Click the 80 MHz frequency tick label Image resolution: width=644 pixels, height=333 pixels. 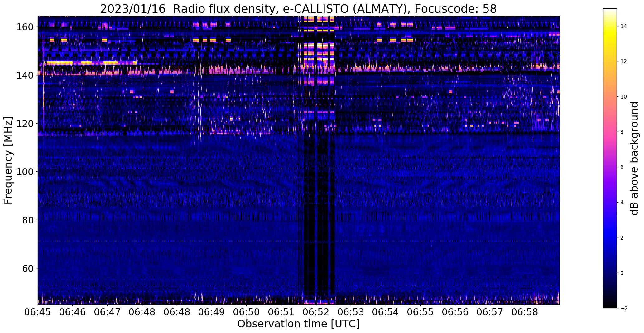[x=28, y=220]
